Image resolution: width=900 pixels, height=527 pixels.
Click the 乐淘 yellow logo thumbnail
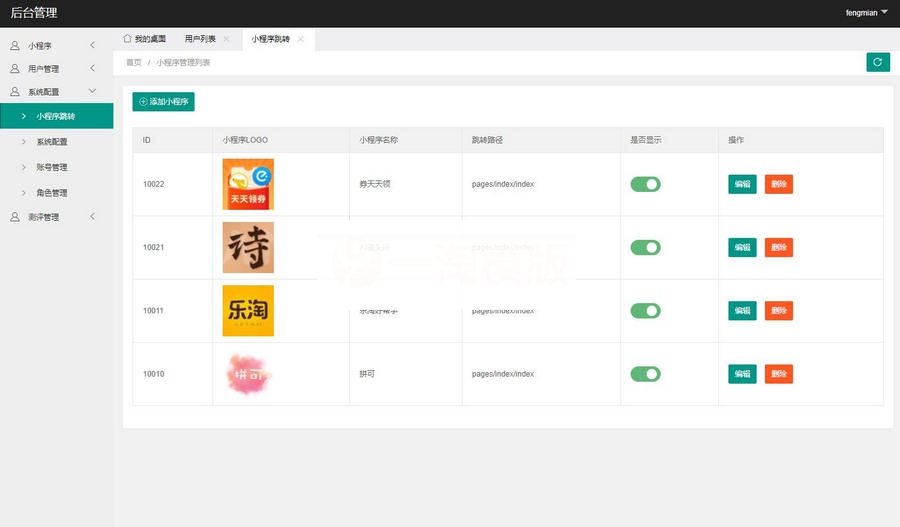[248, 310]
